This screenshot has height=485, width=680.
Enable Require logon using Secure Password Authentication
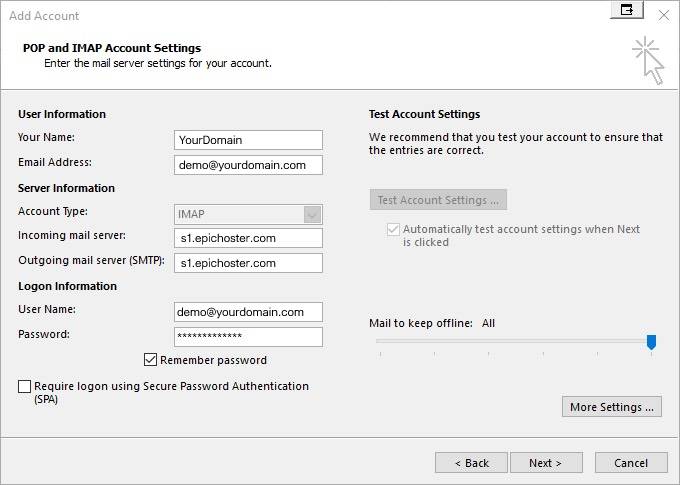[24, 386]
